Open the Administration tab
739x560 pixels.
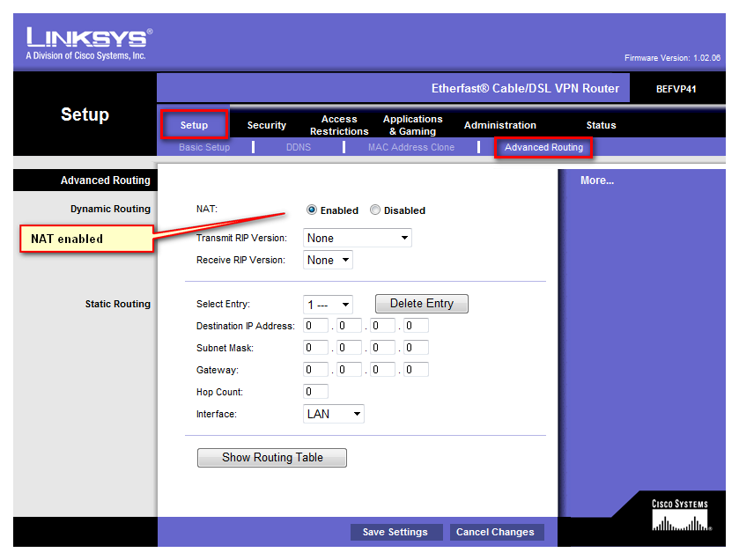[499, 125]
